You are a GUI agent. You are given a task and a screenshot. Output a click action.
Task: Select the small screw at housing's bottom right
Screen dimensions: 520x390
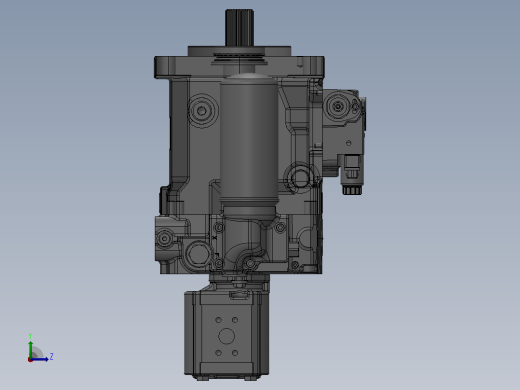pos(295,265)
